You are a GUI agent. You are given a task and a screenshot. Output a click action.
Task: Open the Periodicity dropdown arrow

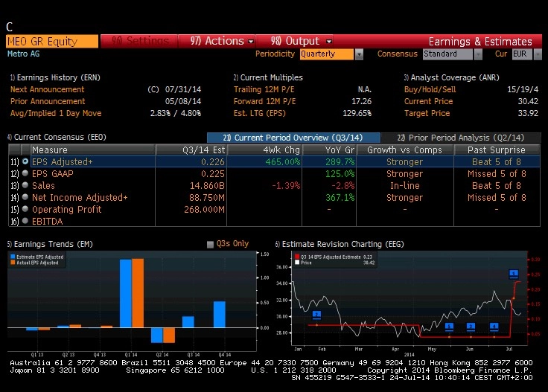point(359,54)
